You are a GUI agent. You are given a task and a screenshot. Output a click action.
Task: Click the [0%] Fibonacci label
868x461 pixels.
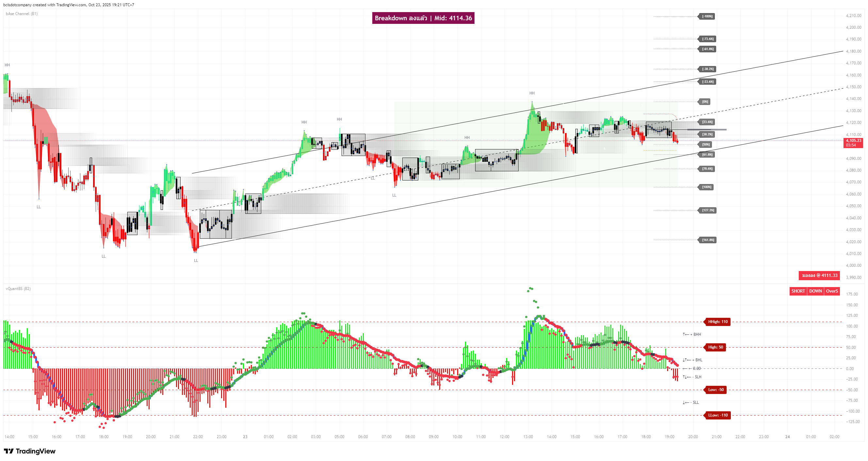[x=705, y=101]
